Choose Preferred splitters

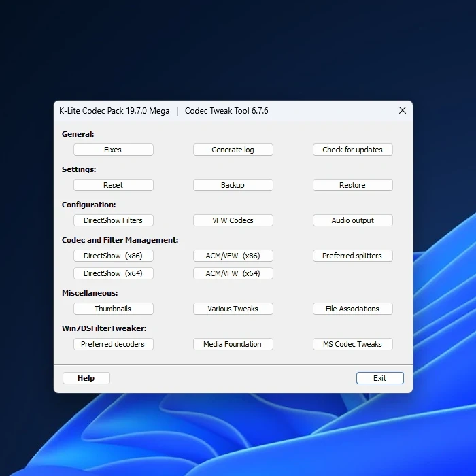(352, 256)
